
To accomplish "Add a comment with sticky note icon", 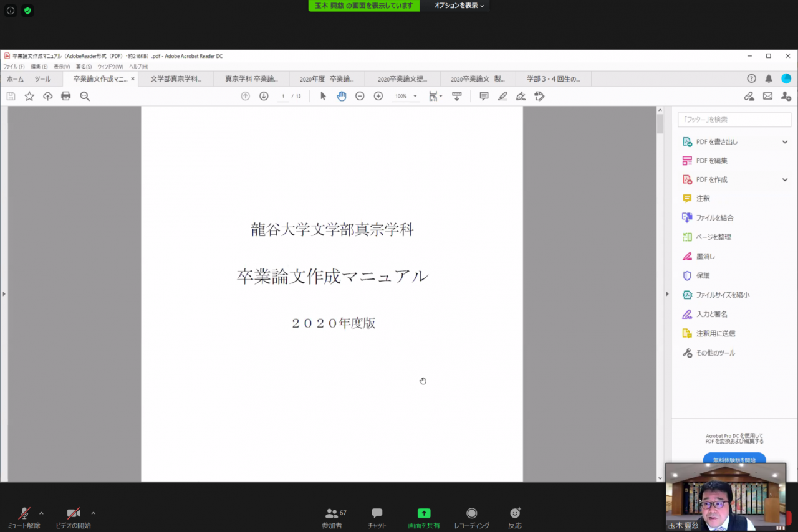I will point(484,96).
